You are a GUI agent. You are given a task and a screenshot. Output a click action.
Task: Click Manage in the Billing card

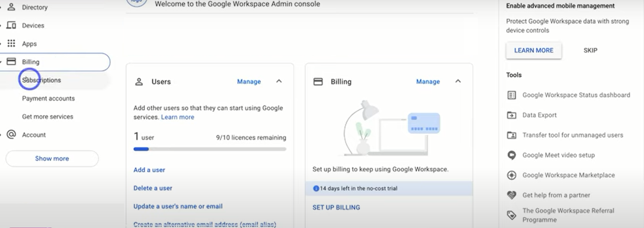coord(428,81)
